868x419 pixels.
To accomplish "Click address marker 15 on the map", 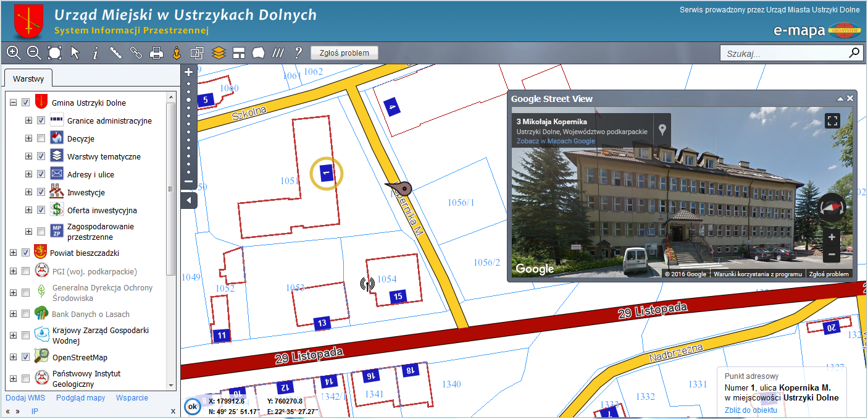I will click(x=398, y=297).
